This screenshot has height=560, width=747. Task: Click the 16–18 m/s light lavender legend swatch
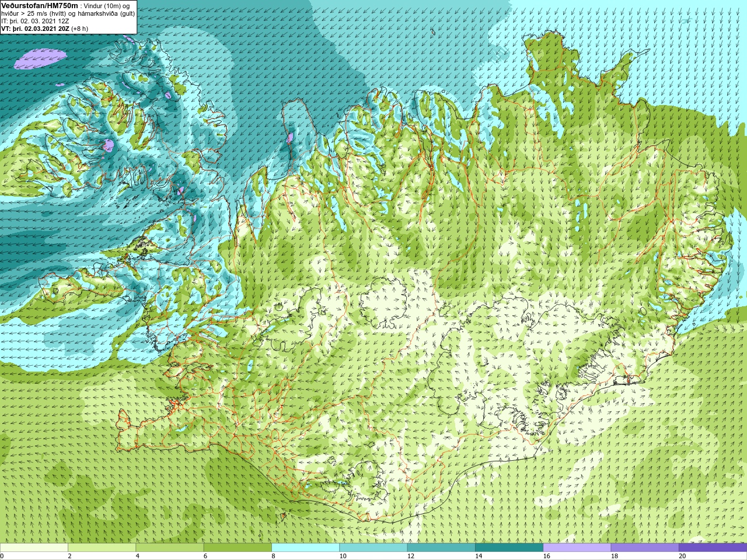coord(577,548)
